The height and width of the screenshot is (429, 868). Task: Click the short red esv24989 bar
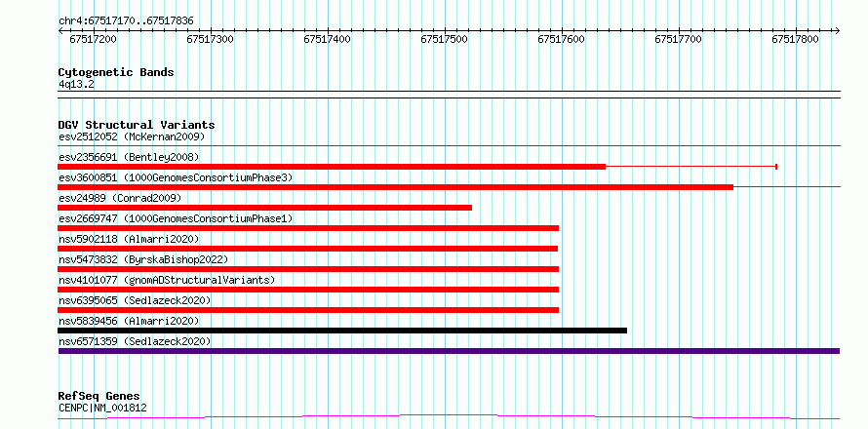(x=264, y=208)
